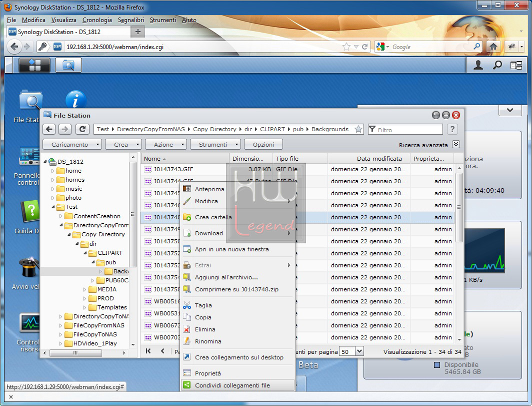Select the File Station taskbar icon
532x406 pixels.
click(68, 65)
